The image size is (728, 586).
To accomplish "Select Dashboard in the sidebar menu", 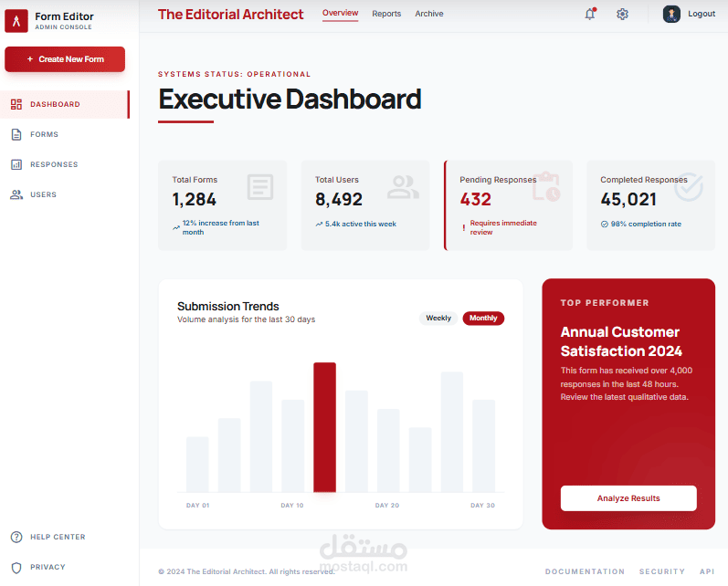I will (x=65, y=104).
